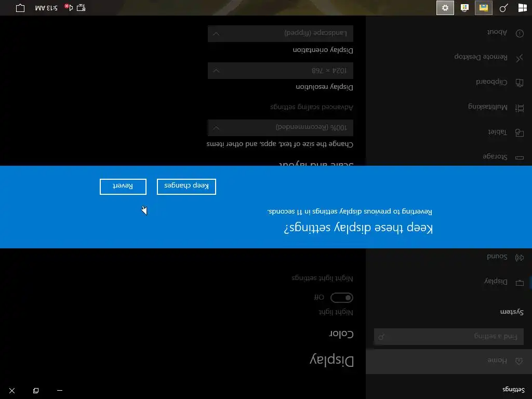Open File Explorer from the taskbar
The width and height of the screenshot is (532, 399).
484,7
